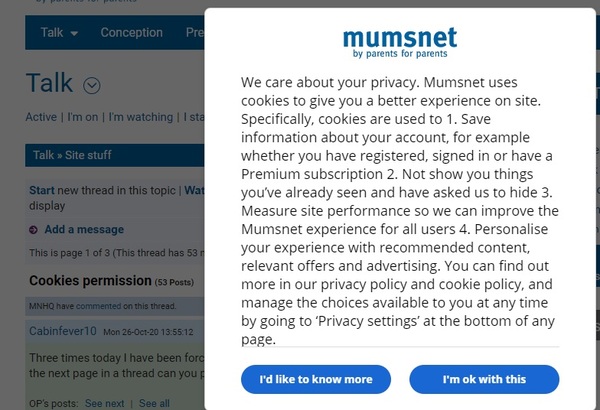Image resolution: width=600 pixels, height=410 pixels.
Task: Click the 'Cookies permission' thread title
Action: coord(90,281)
